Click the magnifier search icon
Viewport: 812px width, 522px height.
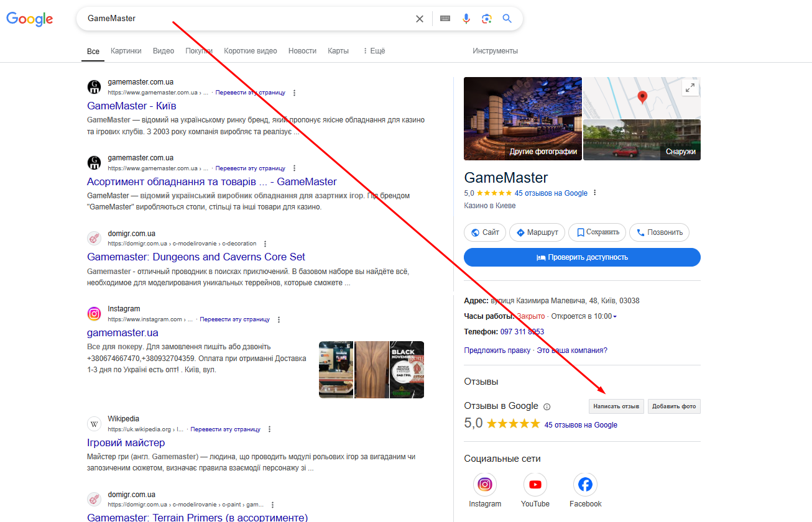tap(507, 19)
